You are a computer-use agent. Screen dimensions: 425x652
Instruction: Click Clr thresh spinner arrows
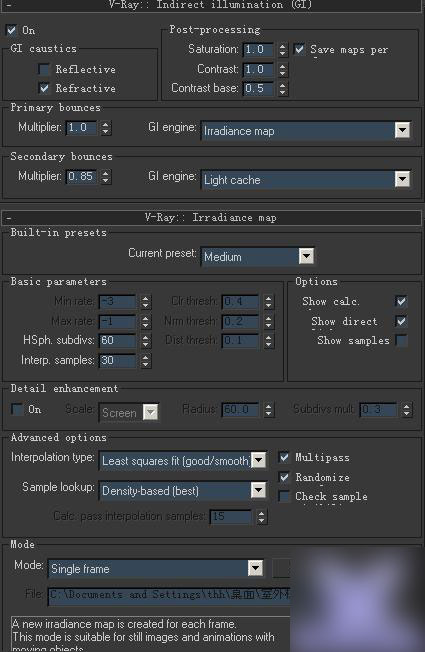(x=269, y=301)
